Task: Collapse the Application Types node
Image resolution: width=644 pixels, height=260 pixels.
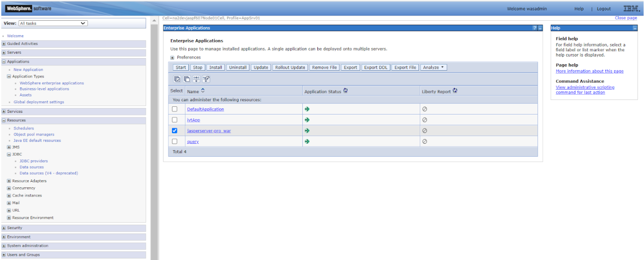Action: 9,77
